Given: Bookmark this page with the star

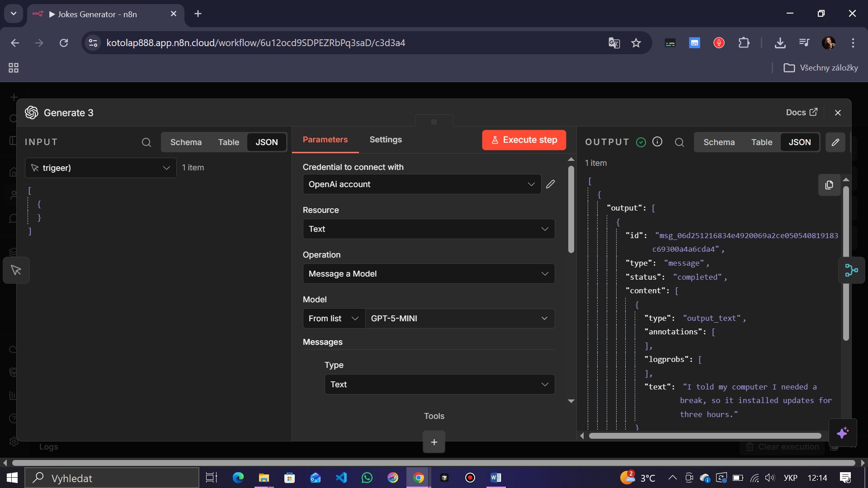Looking at the screenshot, I should click(636, 43).
